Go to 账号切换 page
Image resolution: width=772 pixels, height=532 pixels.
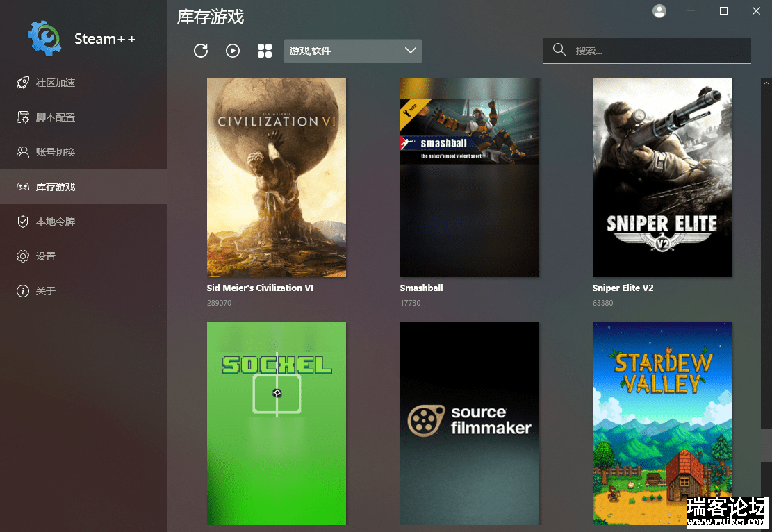(x=56, y=152)
